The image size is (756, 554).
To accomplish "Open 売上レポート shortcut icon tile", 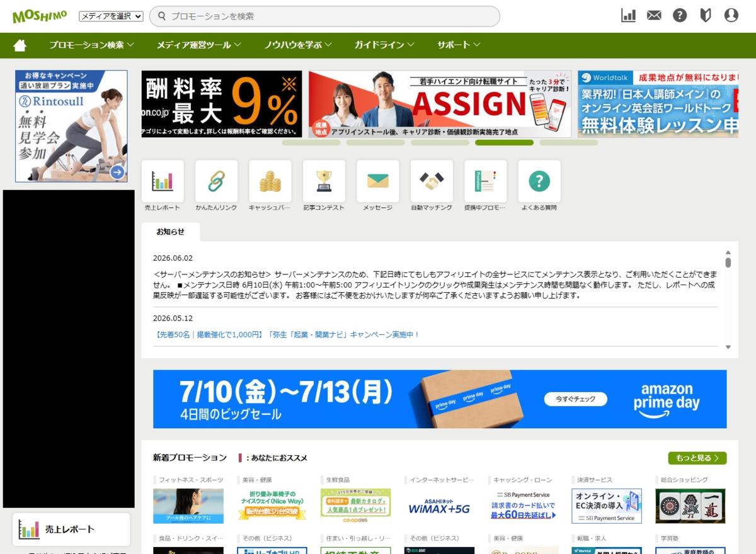I will 163,181.
